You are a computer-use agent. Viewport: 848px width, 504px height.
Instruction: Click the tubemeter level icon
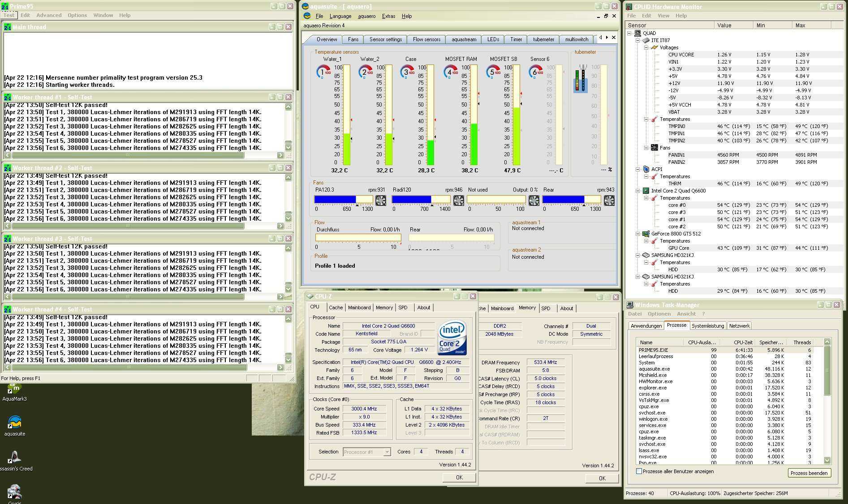click(x=581, y=78)
